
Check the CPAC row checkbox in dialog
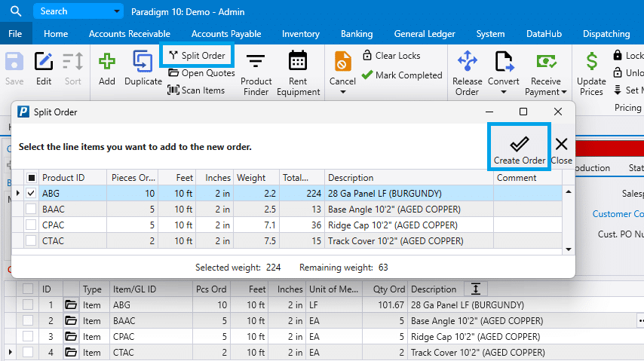pyautogui.click(x=31, y=225)
